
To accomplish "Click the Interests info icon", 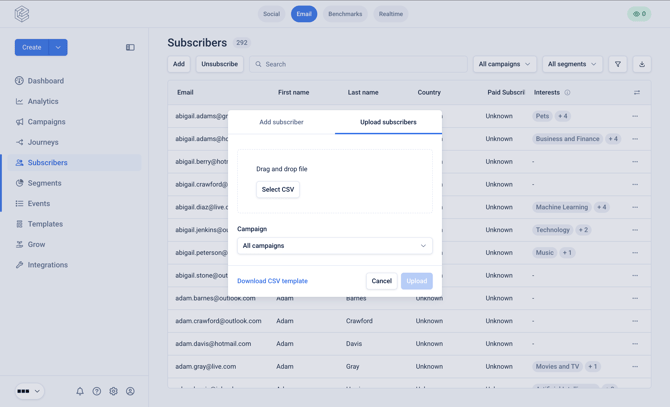I will 567,92.
